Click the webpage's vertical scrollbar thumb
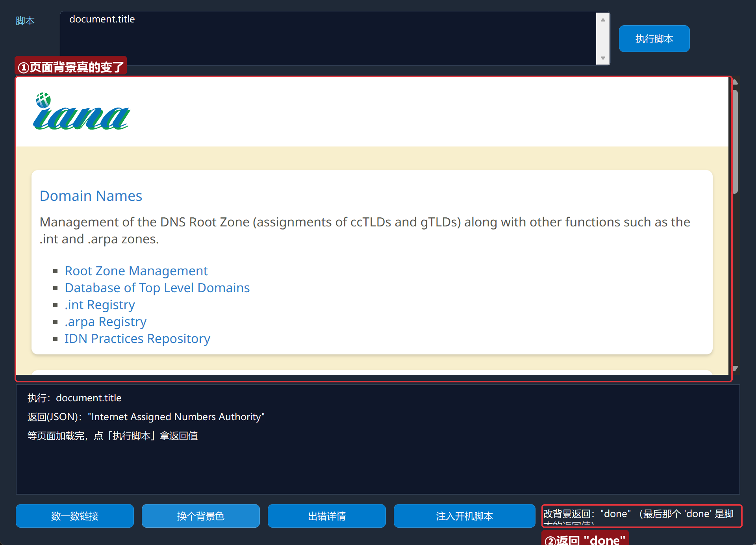 point(735,142)
